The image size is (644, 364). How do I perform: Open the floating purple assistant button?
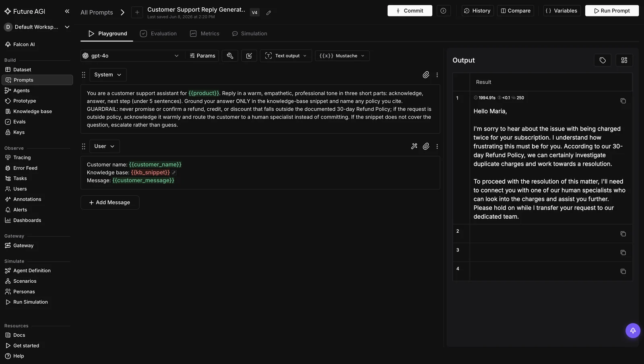(633, 331)
